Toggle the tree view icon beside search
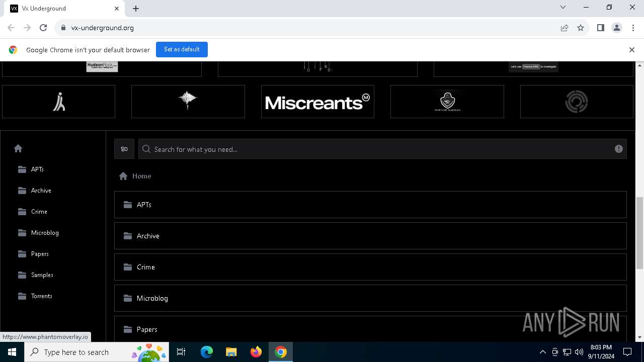Screen dimensions: 644x362 [124, 149]
